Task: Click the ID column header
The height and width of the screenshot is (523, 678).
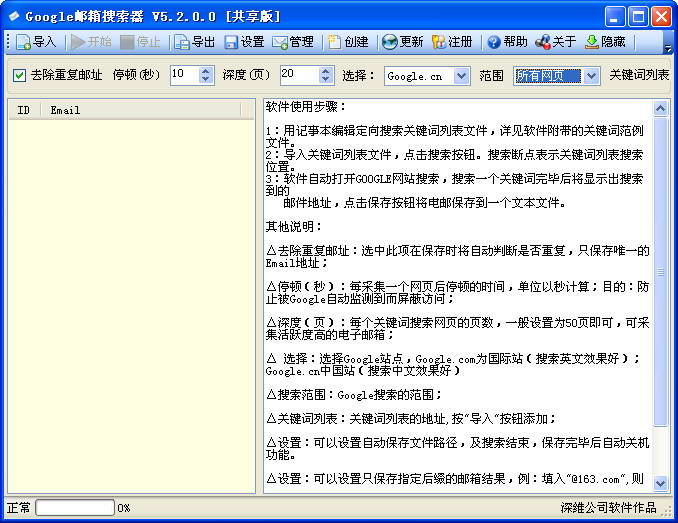Action: click(24, 110)
